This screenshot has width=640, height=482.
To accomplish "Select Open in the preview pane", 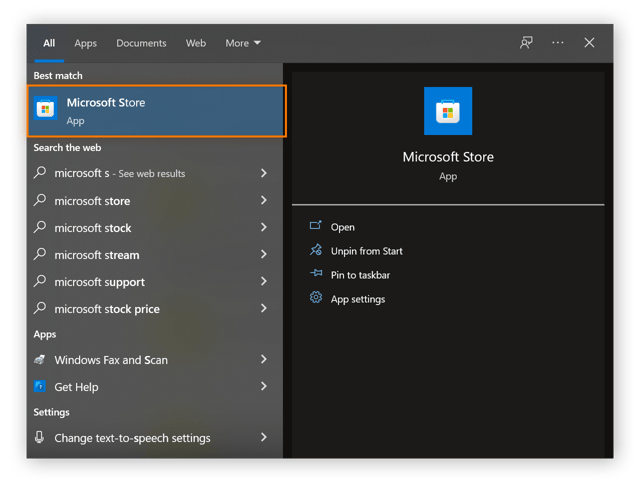I will 342,227.
